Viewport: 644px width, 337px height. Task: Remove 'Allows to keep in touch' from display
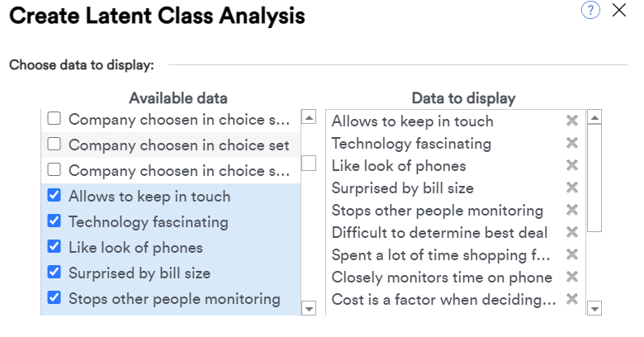pyautogui.click(x=572, y=121)
